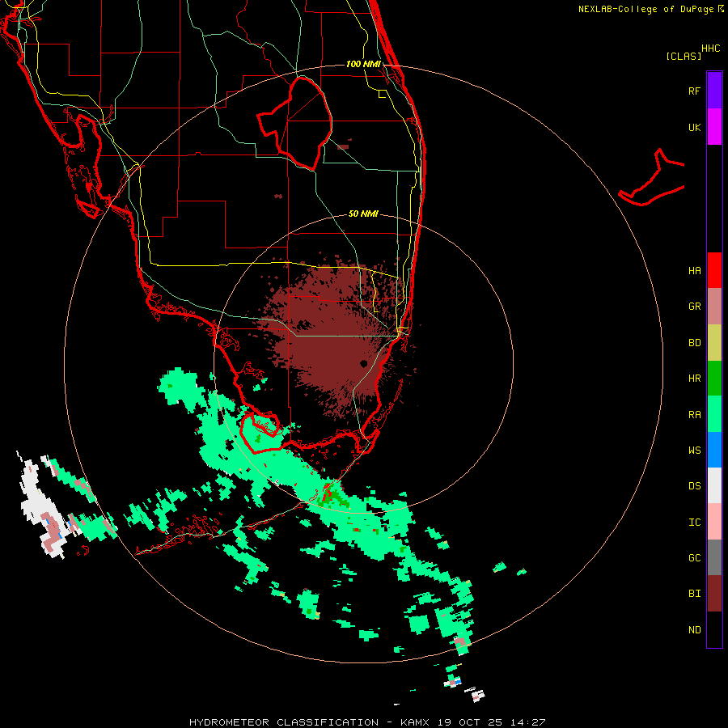Click the BI maroon legend swatch
The width and height of the screenshot is (728, 728).
[x=714, y=594]
